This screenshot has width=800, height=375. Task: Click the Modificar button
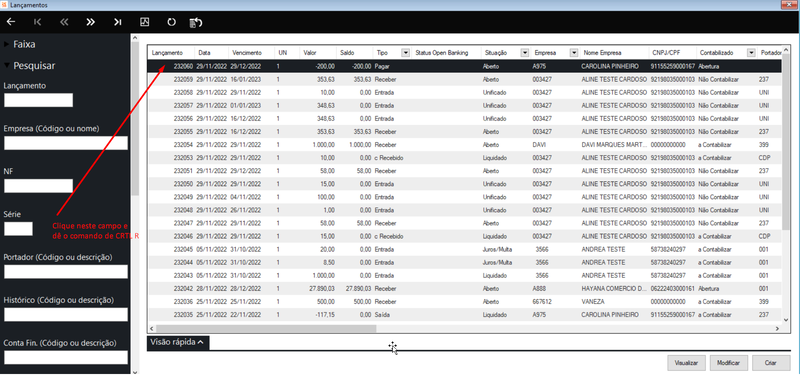729,363
